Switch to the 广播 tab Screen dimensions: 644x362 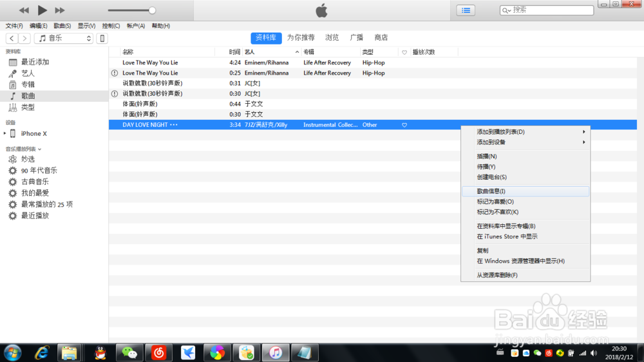click(x=357, y=38)
